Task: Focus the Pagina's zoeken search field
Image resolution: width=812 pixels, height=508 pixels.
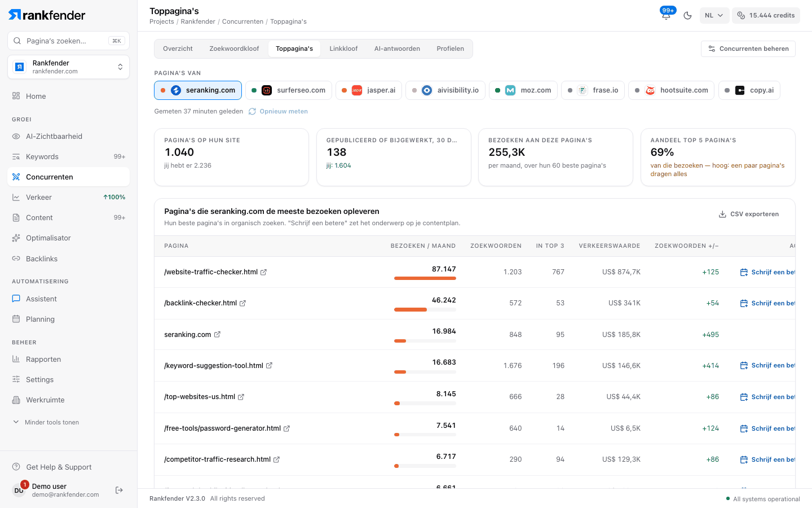Action: [68, 41]
